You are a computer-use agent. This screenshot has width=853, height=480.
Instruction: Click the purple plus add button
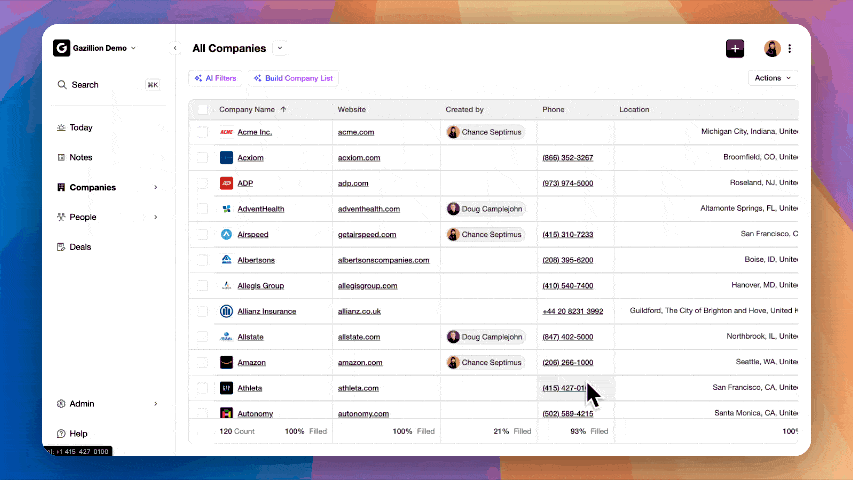pos(734,48)
